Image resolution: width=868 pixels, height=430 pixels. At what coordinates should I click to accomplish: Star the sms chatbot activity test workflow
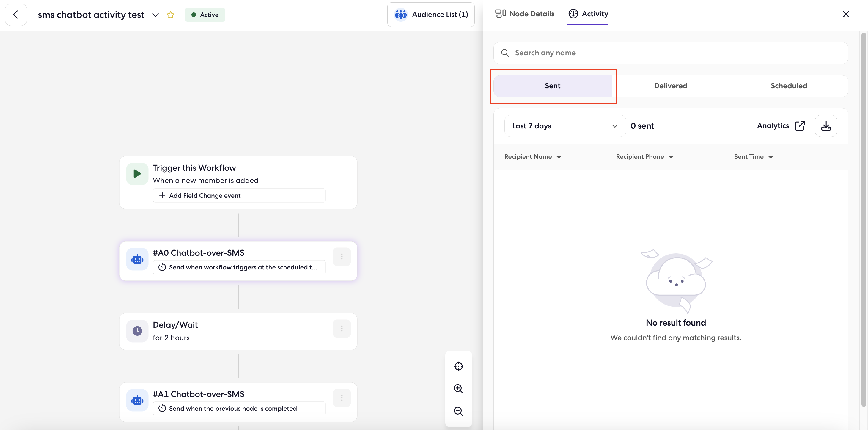click(171, 15)
